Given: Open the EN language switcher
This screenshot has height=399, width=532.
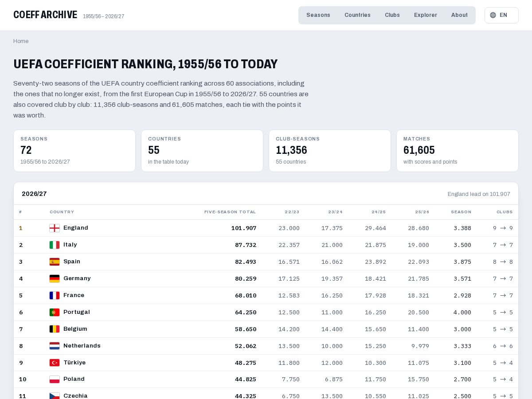Looking at the screenshot, I should [501, 15].
